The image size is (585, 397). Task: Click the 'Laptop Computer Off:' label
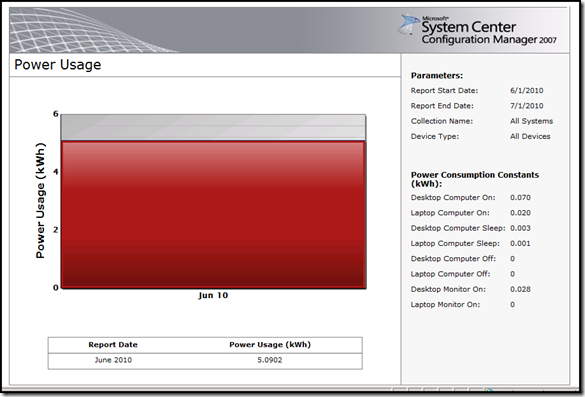(450, 274)
